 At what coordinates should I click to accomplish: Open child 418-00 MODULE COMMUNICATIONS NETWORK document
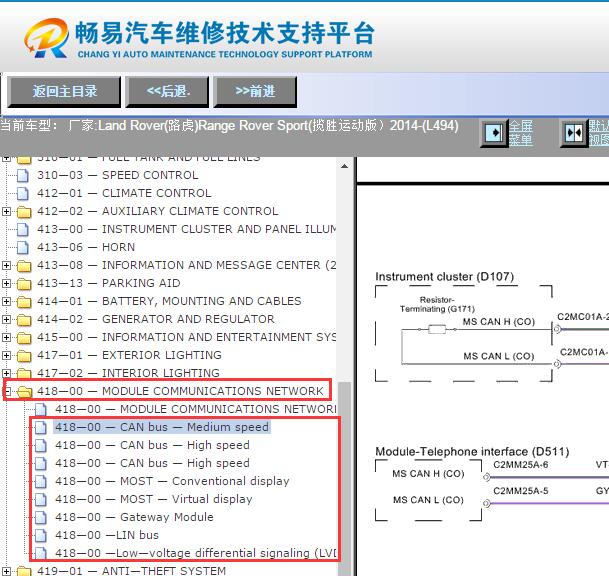click(196, 409)
